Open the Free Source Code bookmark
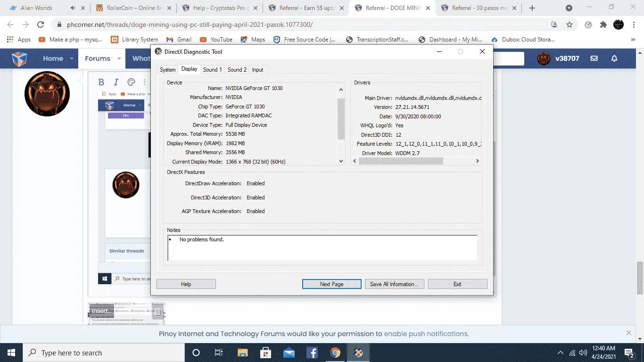 click(304, 40)
